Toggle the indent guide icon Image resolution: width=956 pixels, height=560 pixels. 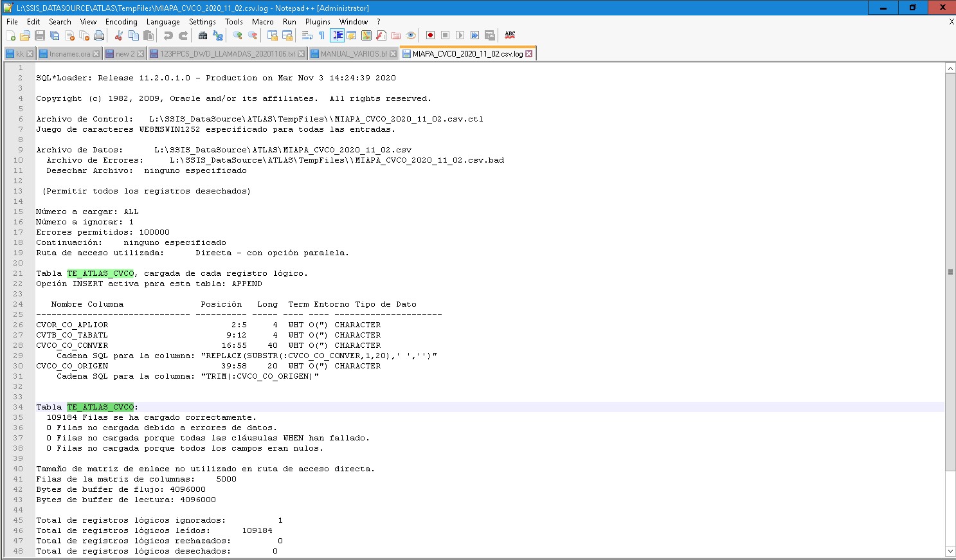[337, 35]
